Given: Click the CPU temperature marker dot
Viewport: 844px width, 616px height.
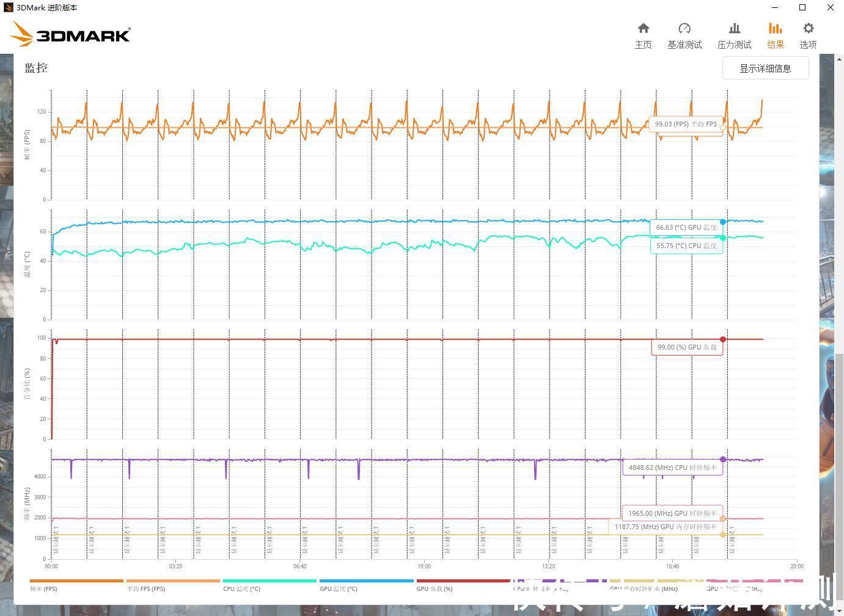Looking at the screenshot, I should click(723, 238).
